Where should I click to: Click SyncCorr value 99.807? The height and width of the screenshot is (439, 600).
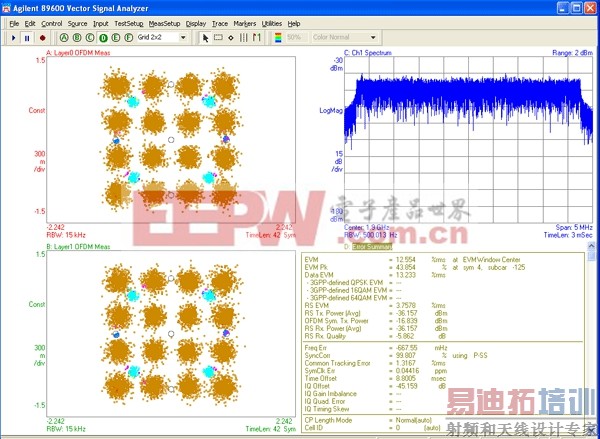406,356
